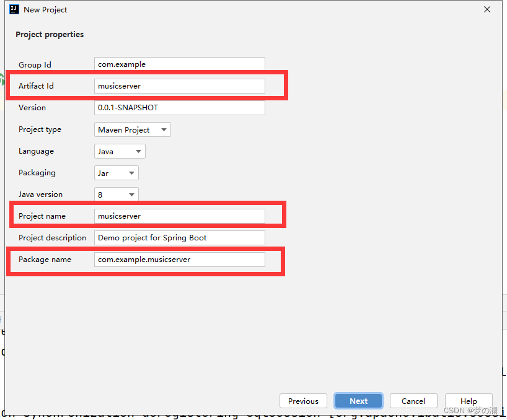
Task: Click the Java version label
Action: (x=40, y=195)
